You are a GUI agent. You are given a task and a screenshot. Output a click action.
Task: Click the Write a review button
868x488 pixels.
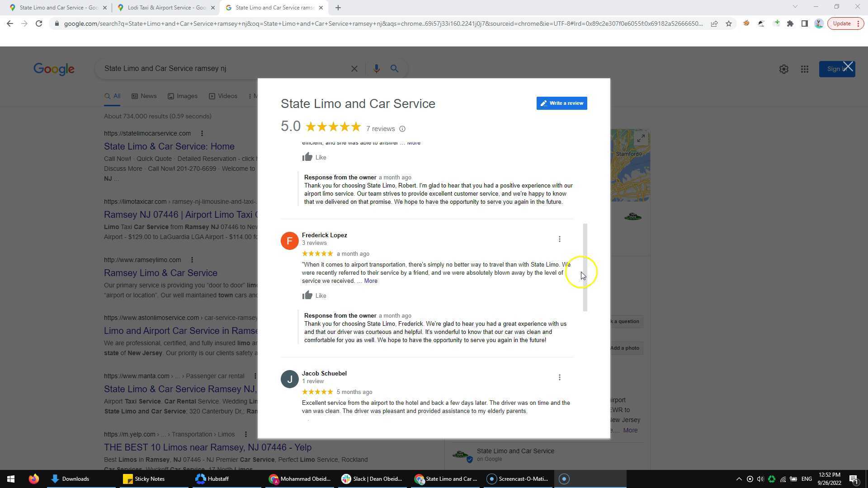pos(561,103)
